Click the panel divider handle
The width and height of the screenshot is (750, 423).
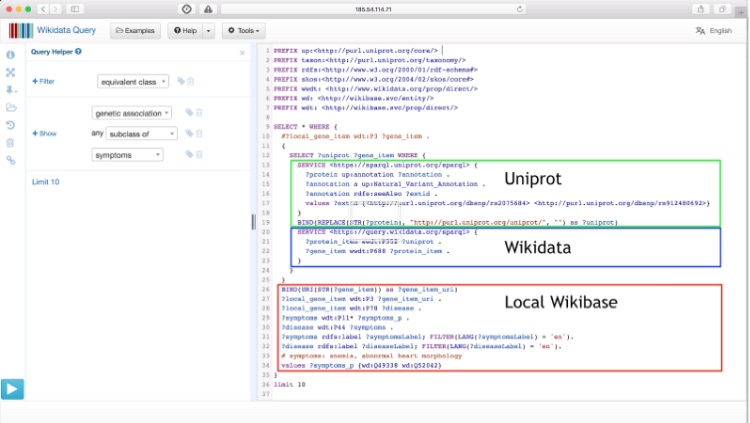point(253,222)
